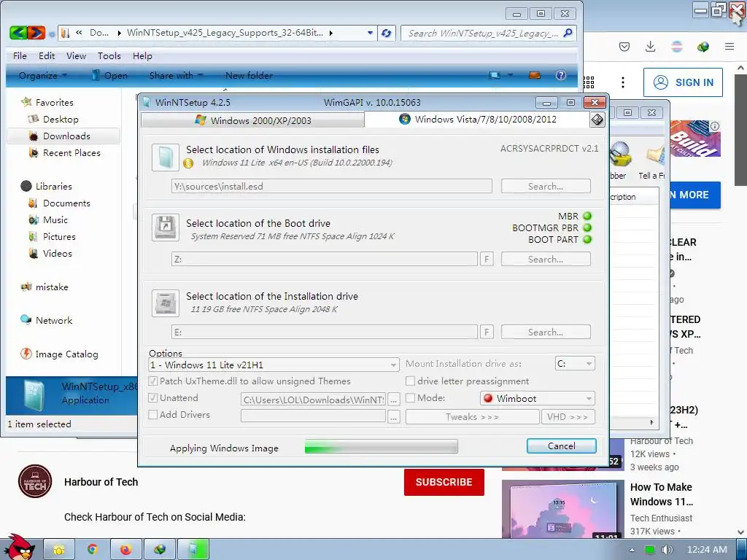Click the WinNTSetup tab-bar corner icon
The width and height of the screenshot is (747, 560).
pos(597,120)
